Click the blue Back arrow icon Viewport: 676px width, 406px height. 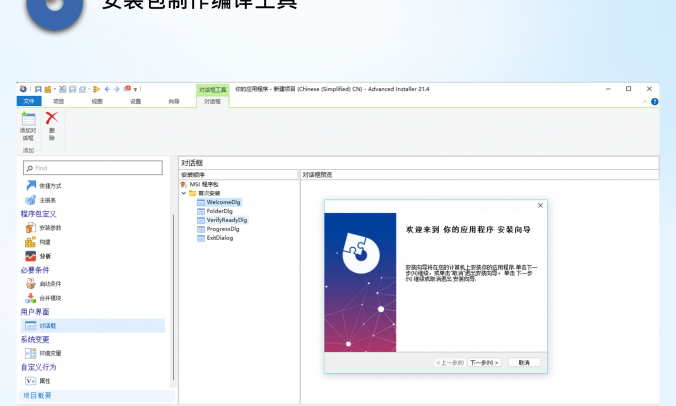(x=107, y=89)
